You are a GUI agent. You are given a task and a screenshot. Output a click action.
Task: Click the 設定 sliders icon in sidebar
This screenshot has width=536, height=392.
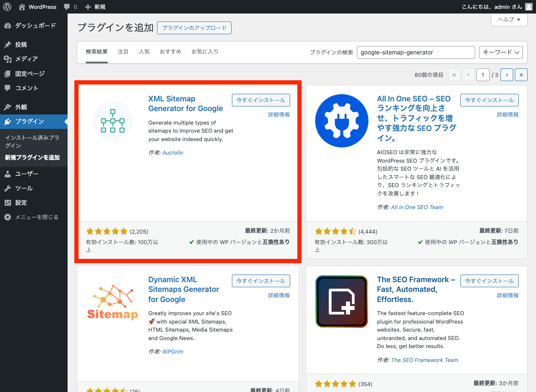coord(8,203)
